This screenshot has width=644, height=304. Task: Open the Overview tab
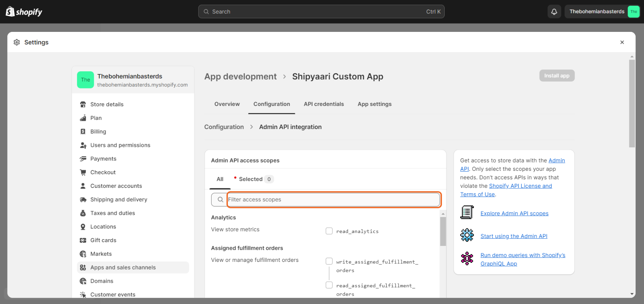227,104
